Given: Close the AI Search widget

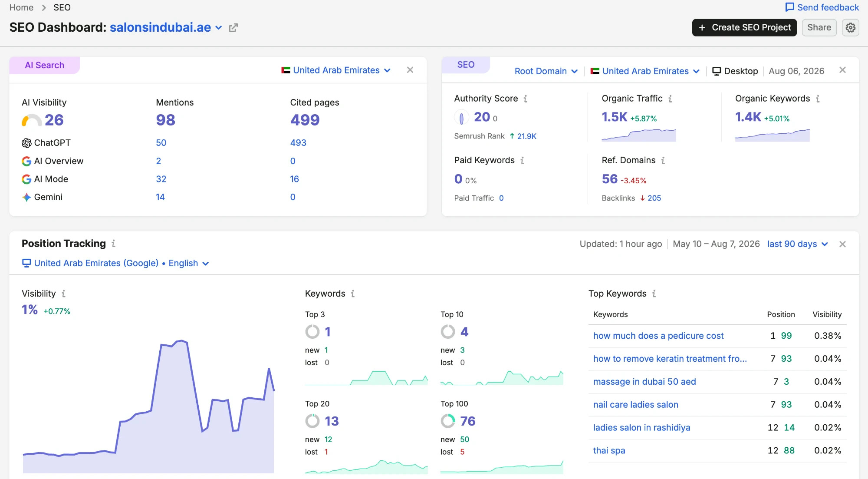Looking at the screenshot, I should coord(410,70).
